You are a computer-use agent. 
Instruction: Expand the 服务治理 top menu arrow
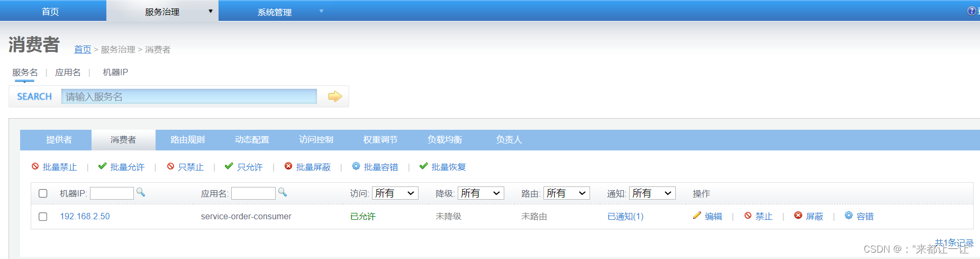point(211,11)
